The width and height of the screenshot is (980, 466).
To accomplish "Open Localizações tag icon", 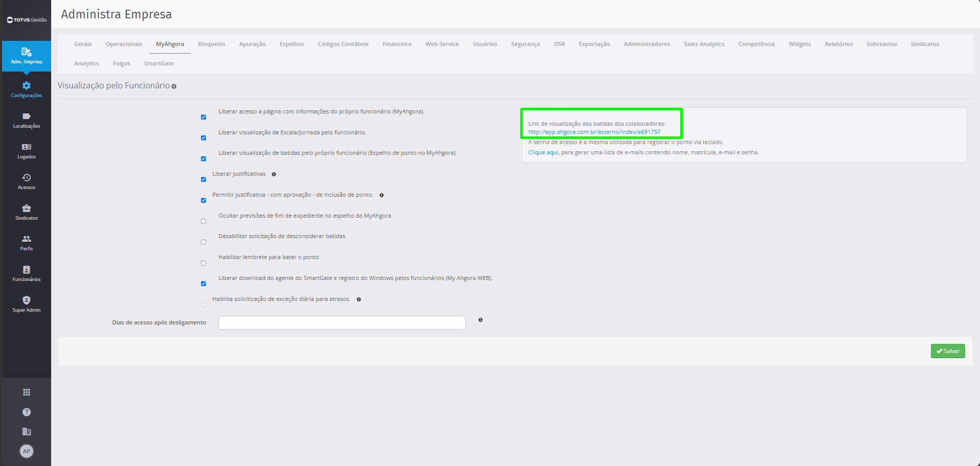I will (27, 116).
